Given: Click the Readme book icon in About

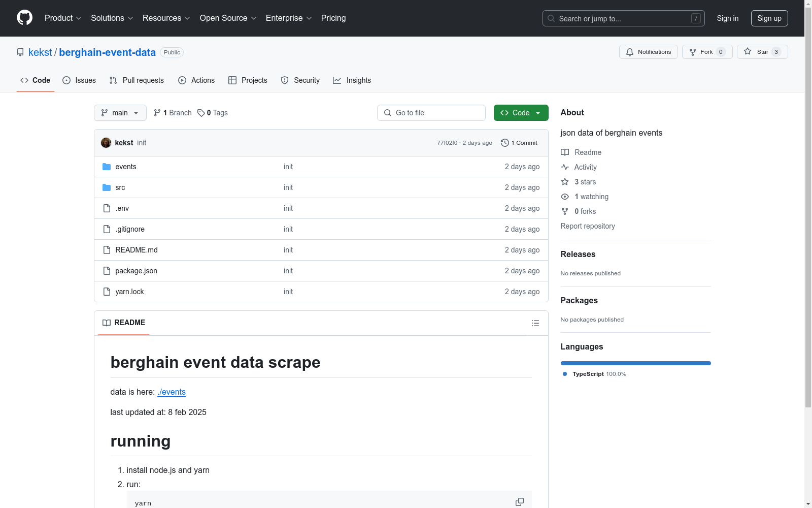Looking at the screenshot, I should 565,152.
